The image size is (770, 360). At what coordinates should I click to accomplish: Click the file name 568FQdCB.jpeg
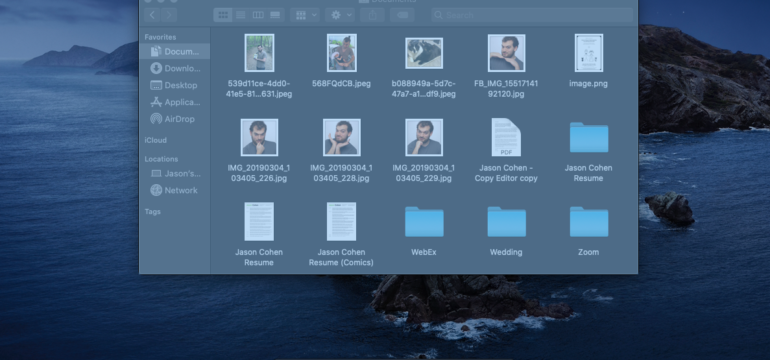click(x=341, y=83)
